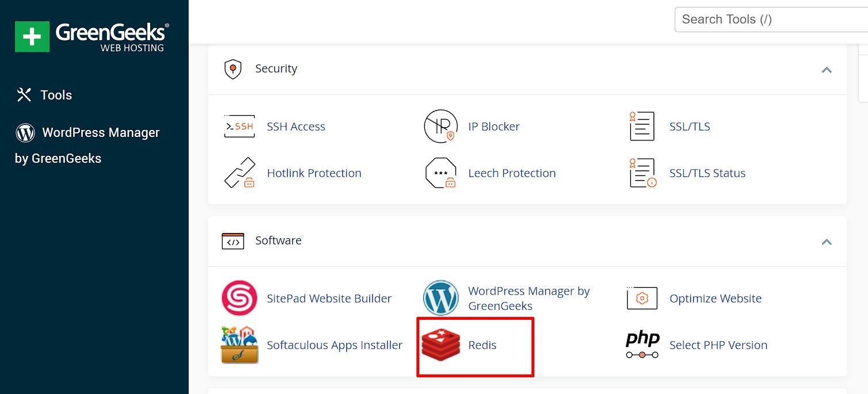Click the IP Blocker icon

pos(441,127)
